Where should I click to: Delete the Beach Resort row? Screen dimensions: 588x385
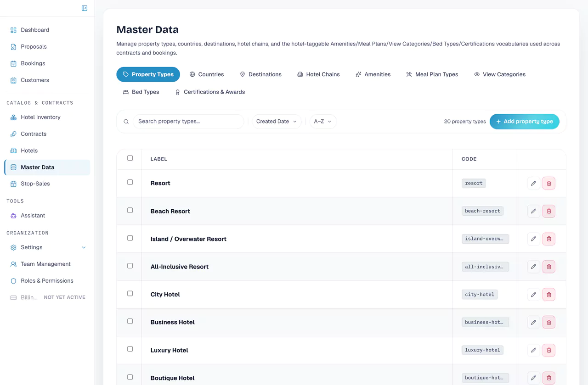click(x=549, y=211)
